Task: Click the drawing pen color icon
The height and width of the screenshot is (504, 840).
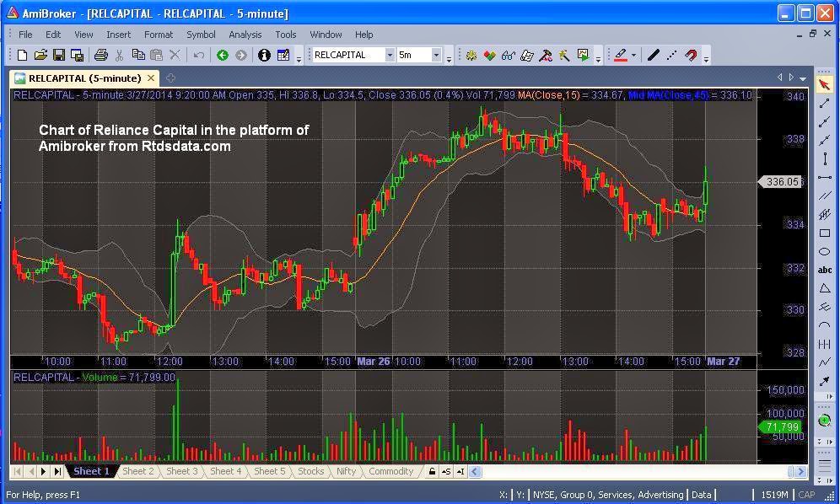Action: coord(621,55)
